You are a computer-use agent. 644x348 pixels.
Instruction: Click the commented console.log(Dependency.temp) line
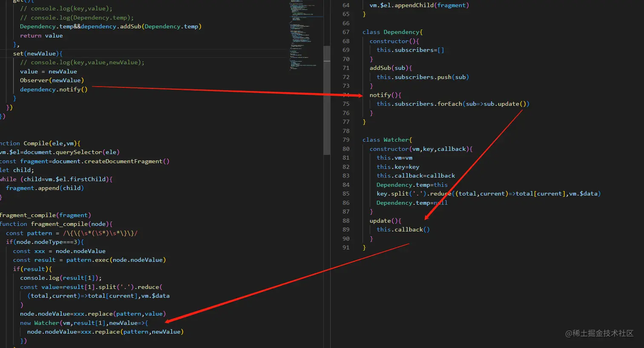pyautogui.click(x=77, y=17)
